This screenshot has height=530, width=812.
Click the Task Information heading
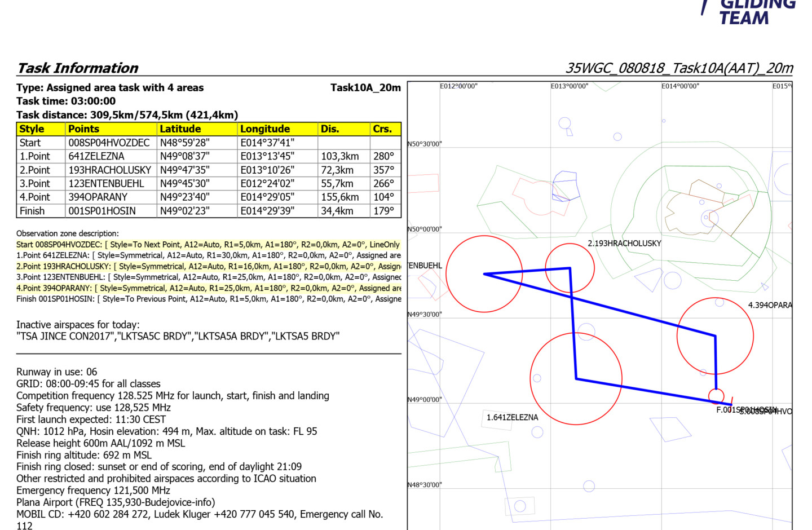coord(78,68)
